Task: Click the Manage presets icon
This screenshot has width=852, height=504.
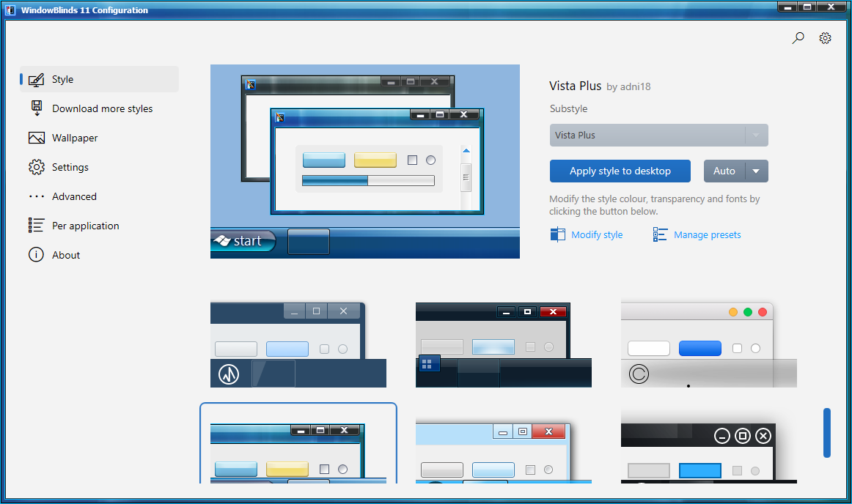Action: coord(660,234)
